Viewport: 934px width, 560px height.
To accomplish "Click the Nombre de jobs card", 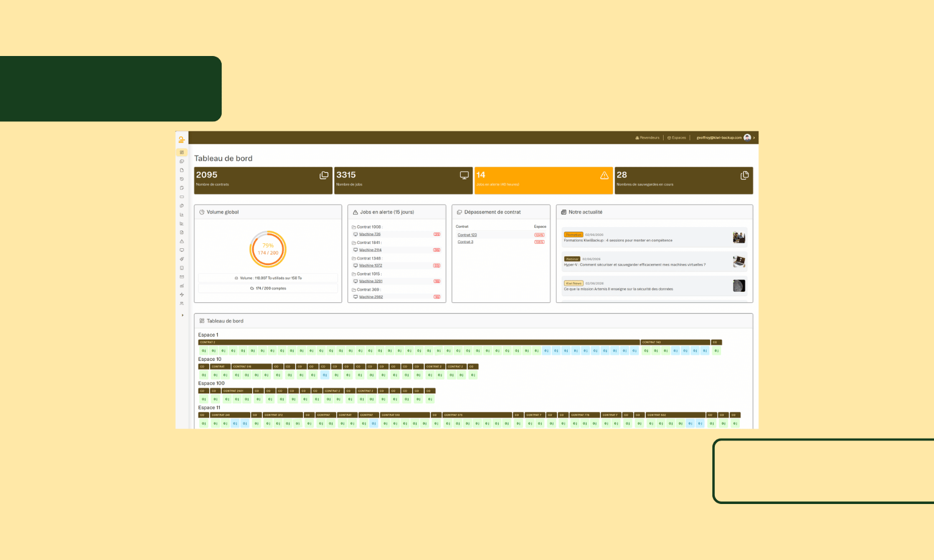I will (x=403, y=180).
